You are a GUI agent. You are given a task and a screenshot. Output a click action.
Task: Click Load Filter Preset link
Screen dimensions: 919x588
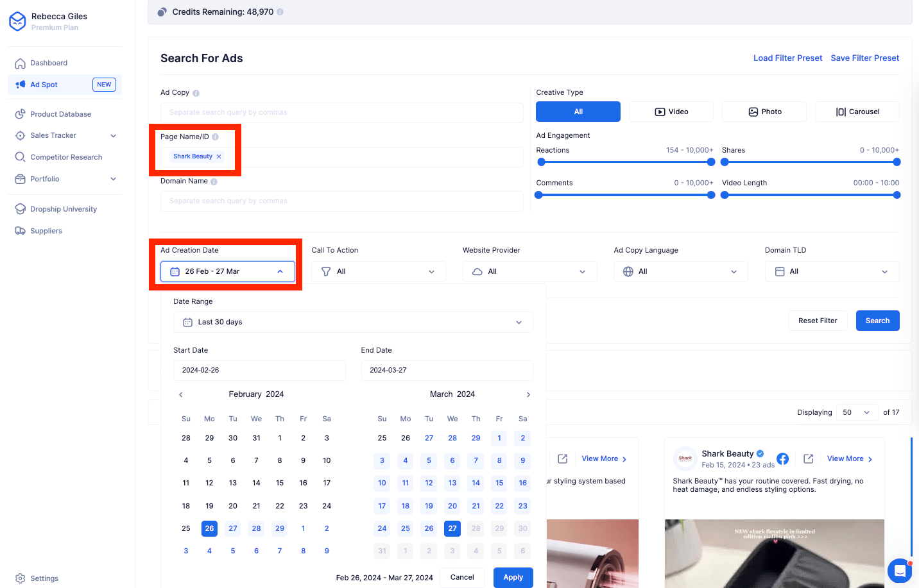787,58
